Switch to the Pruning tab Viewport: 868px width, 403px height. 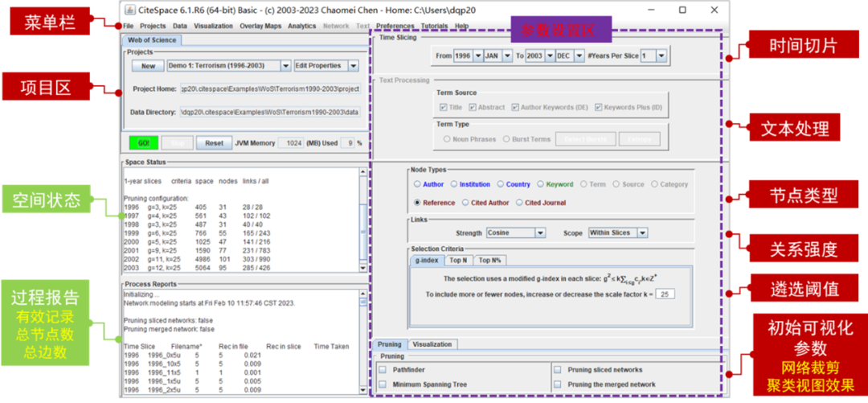389,344
